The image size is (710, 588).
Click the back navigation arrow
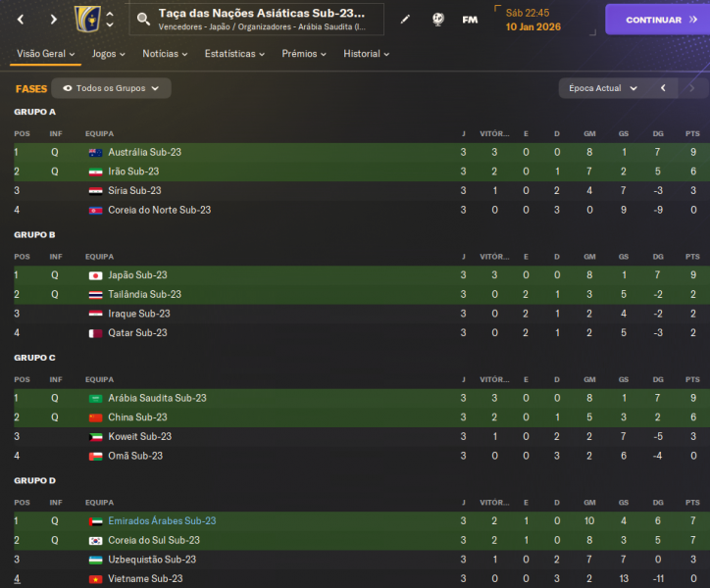(24, 19)
